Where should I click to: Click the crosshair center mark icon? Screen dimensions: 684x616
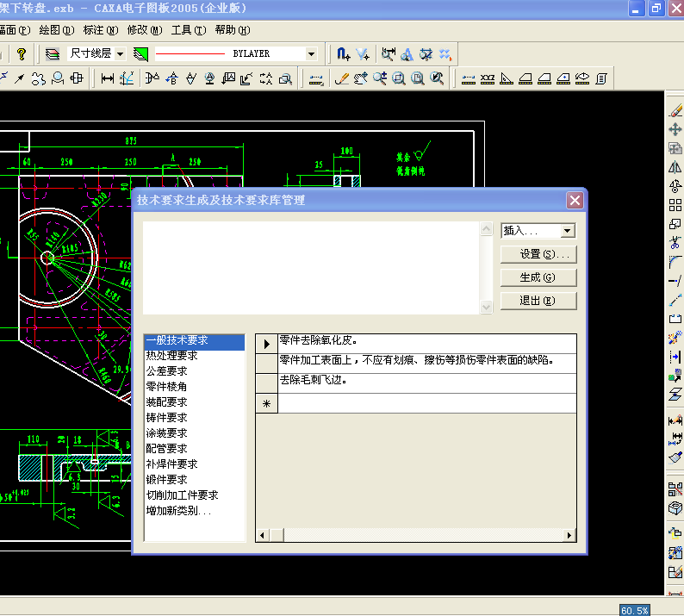[77, 78]
